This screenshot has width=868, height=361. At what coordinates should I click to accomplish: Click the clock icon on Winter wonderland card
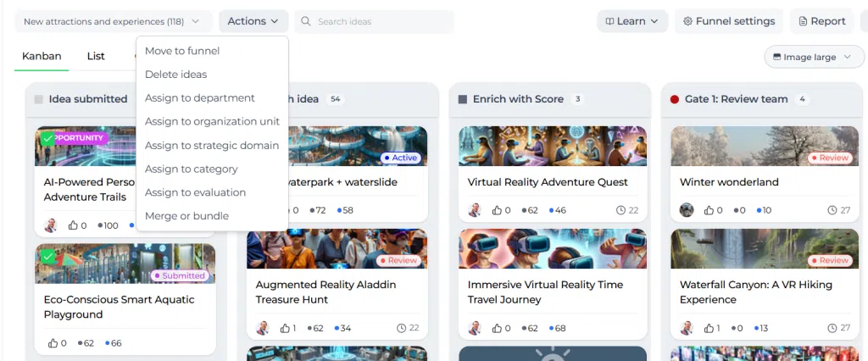point(832,210)
